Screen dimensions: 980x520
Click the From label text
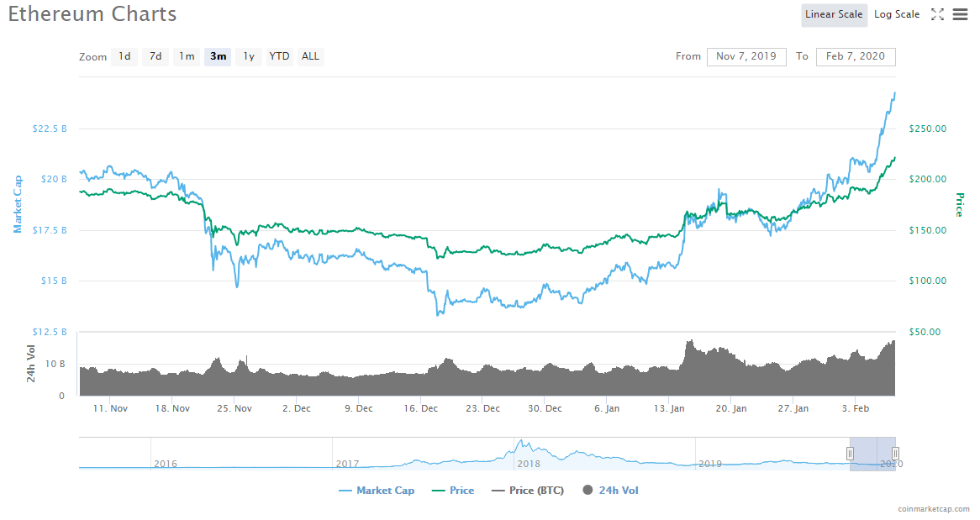pos(688,56)
